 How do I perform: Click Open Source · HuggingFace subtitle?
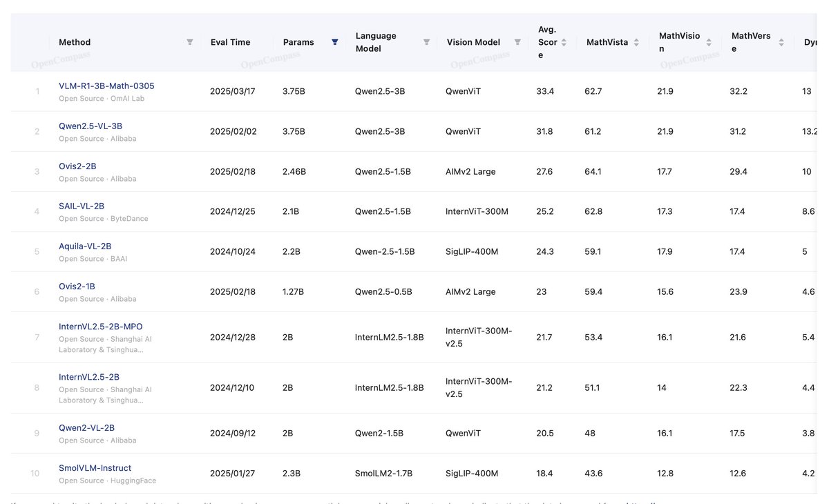108,481
